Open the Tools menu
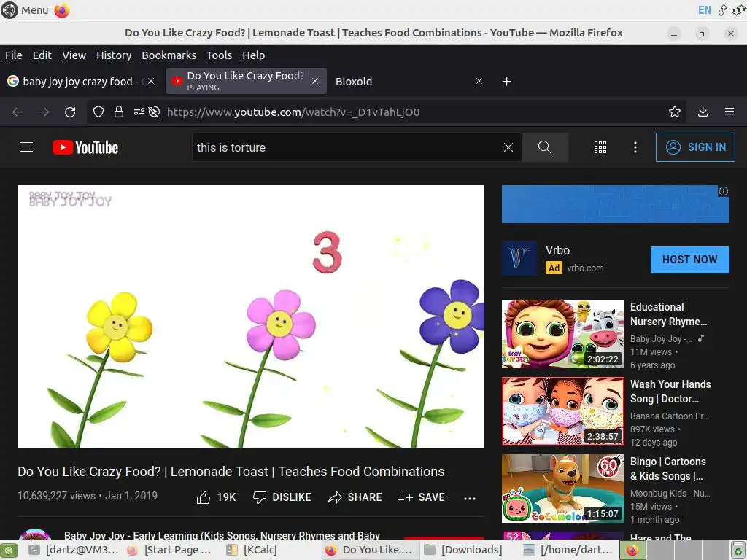747x560 pixels. [219, 55]
